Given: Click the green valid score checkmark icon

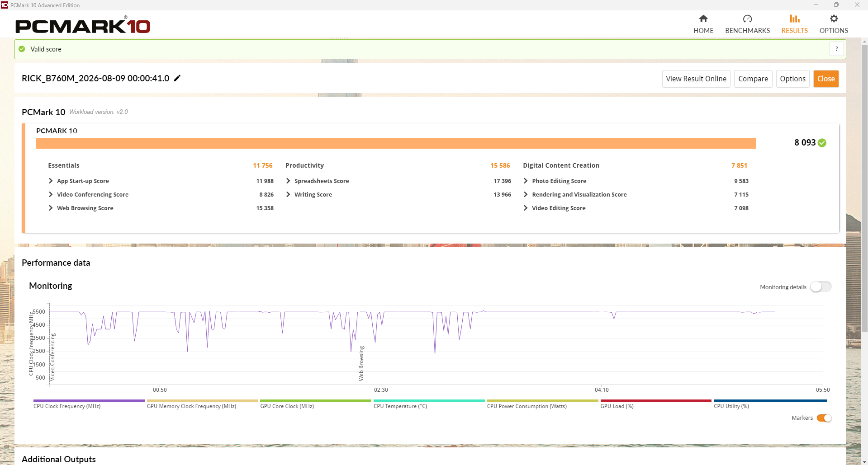Looking at the screenshot, I should 22,49.
